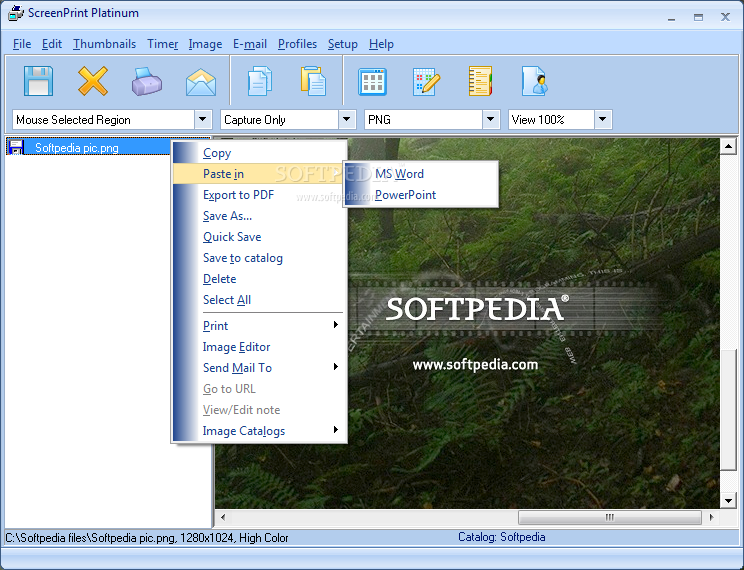Expand the Send Mail To submenu arrow

[x=335, y=366]
